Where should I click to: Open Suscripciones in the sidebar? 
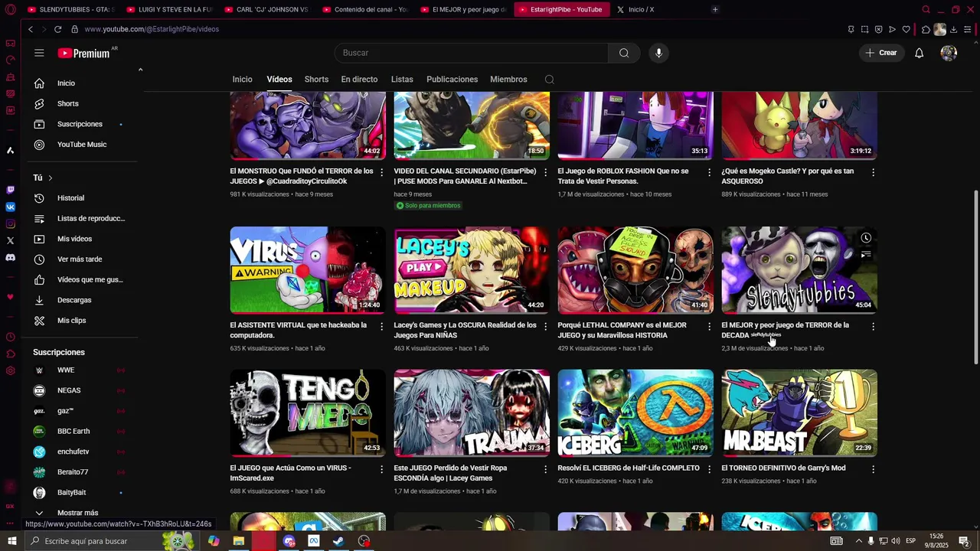pos(84,124)
